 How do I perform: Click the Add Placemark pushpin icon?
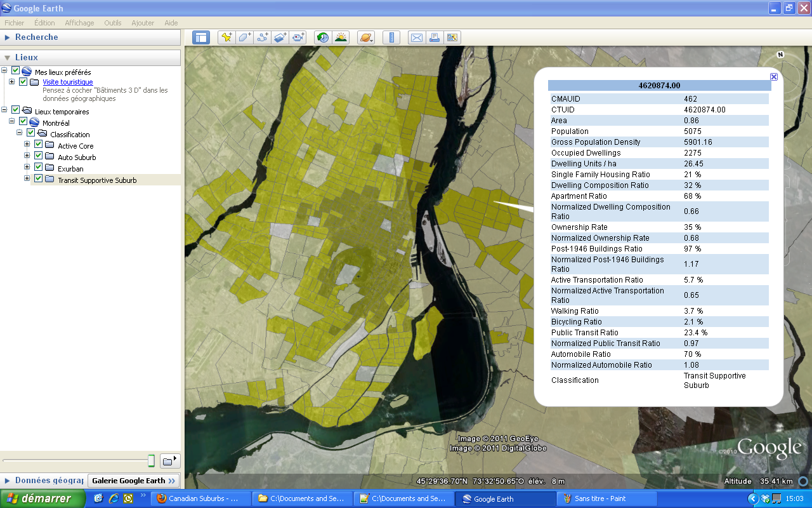(x=226, y=37)
